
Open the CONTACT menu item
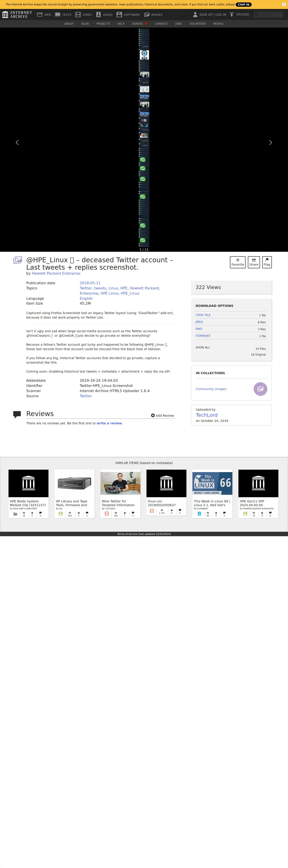point(161,24)
